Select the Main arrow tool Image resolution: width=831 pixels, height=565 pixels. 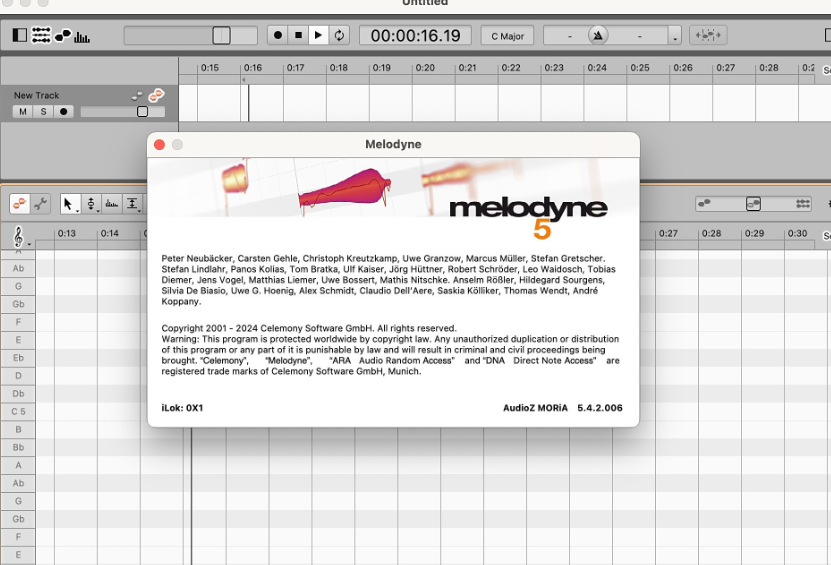click(x=68, y=204)
